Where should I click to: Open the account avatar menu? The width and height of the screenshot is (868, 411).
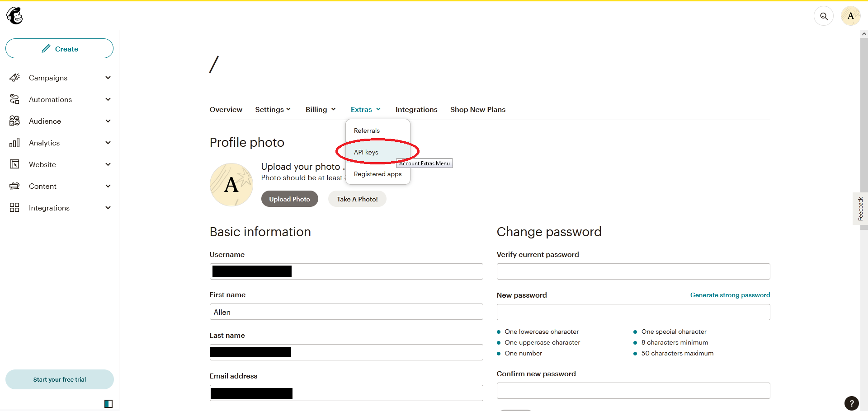(x=850, y=15)
